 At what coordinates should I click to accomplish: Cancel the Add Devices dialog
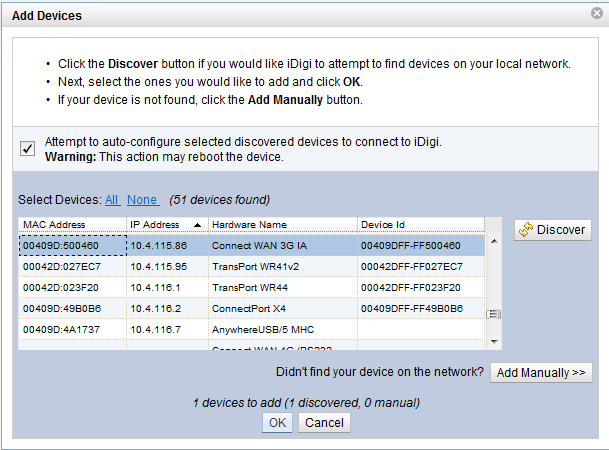tap(324, 423)
